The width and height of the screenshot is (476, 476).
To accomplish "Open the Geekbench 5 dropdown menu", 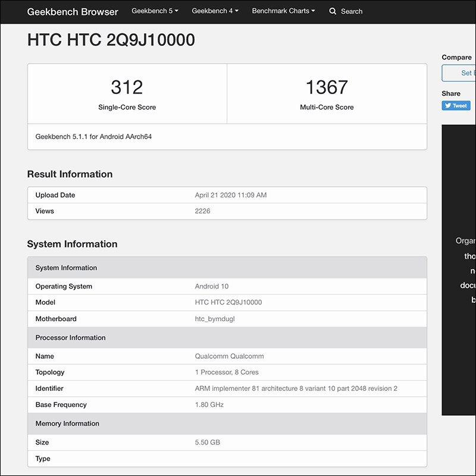I will pos(155,11).
